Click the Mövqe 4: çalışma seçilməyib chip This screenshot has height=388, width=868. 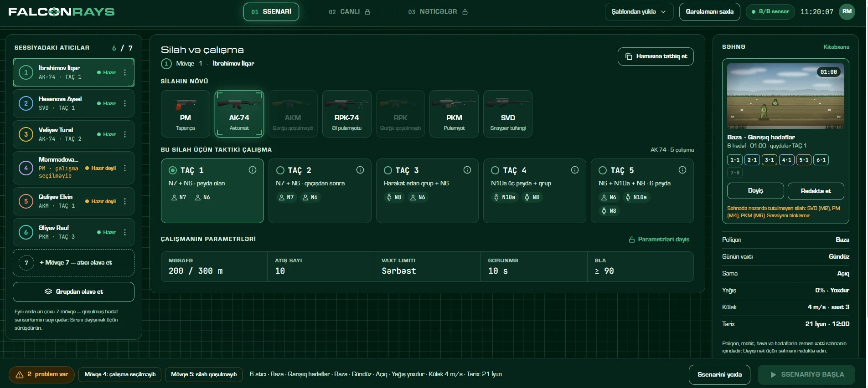[120, 375]
